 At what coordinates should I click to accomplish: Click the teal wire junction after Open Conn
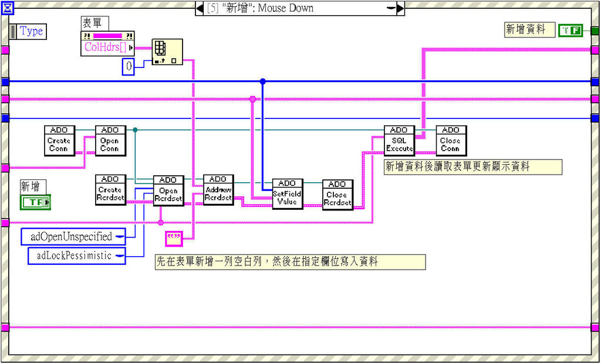[x=135, y=130]
